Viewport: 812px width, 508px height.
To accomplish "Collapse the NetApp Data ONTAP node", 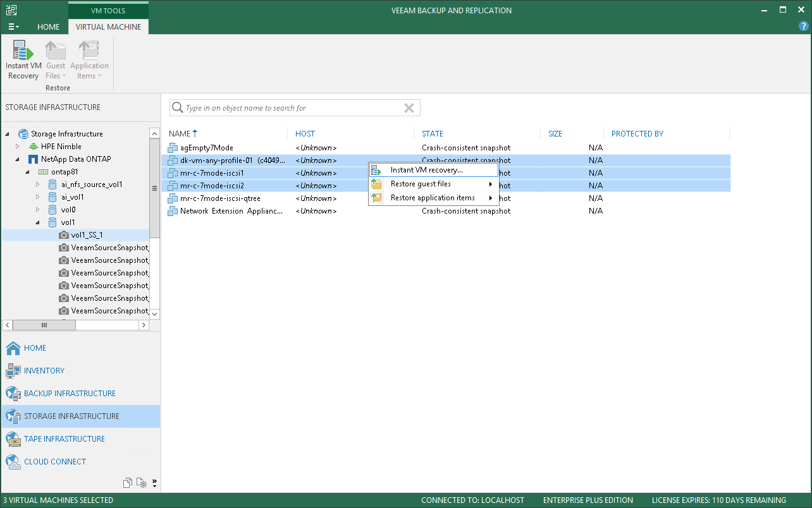I will [18, 159].
